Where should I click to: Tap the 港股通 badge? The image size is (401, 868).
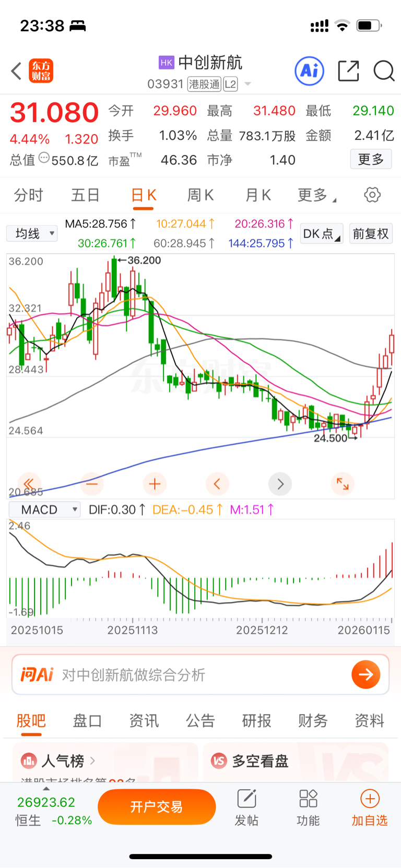pyautogui.click(x=204, y=84)
